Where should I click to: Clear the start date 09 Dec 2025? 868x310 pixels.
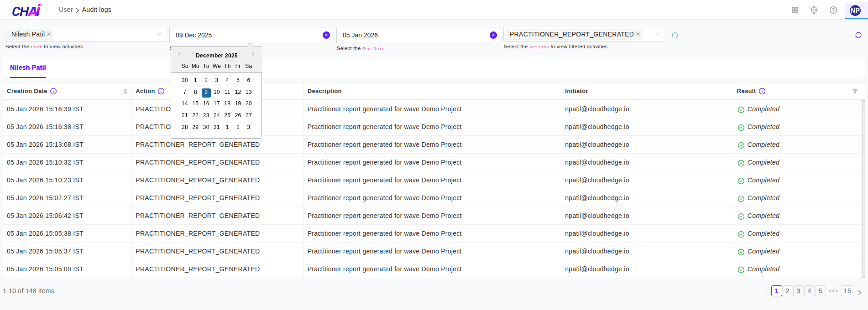coord(326,35)
